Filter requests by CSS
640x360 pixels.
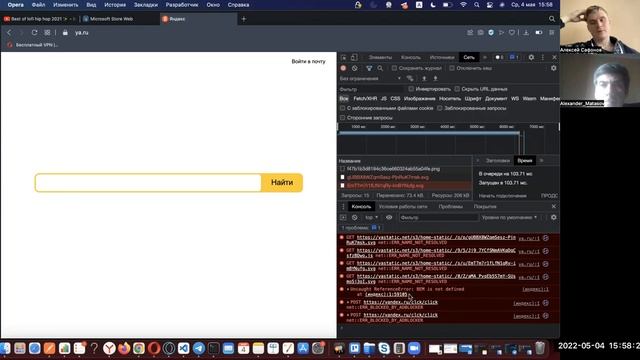coord(395,99)
